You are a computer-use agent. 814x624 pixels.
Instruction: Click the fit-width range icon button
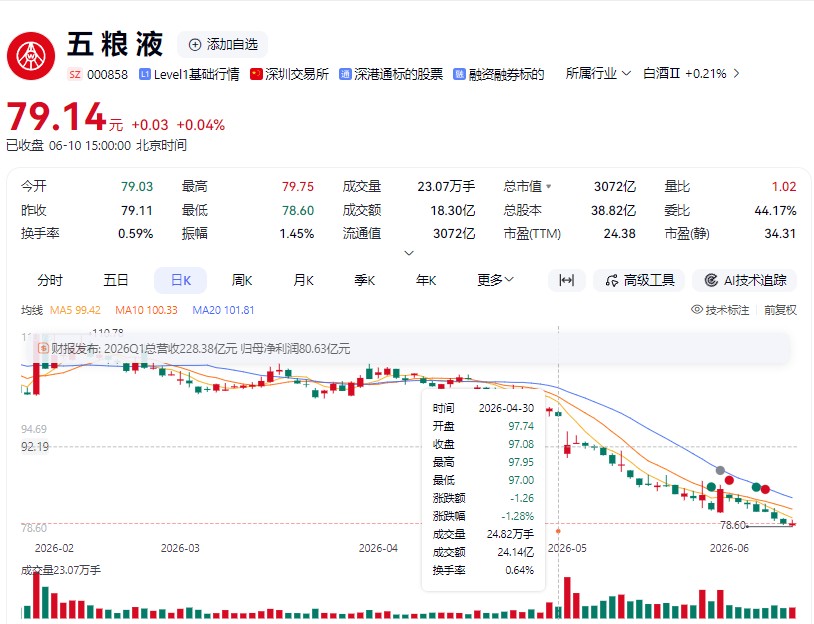[566, 280]
